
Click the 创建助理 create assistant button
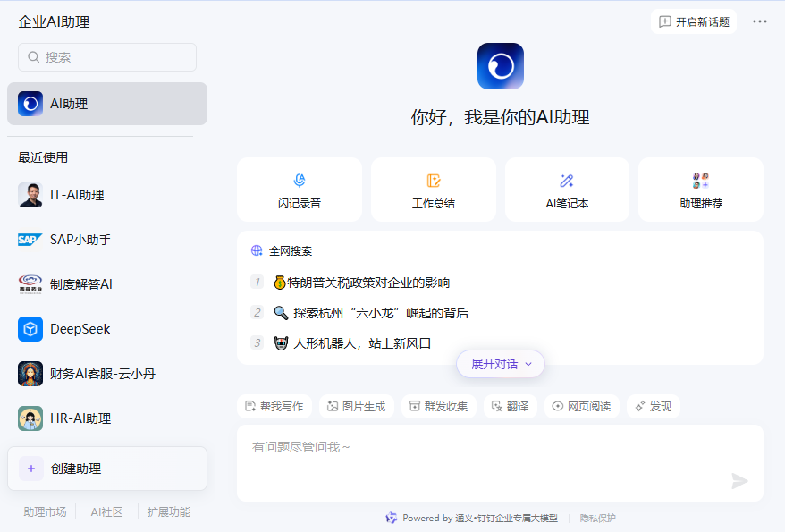coord(106,468)
